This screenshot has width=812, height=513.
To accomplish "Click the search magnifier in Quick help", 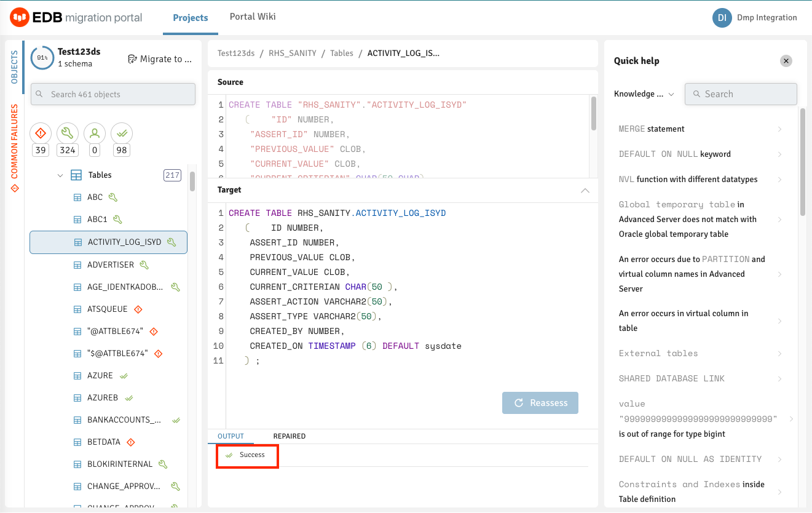I will point(697,94).
